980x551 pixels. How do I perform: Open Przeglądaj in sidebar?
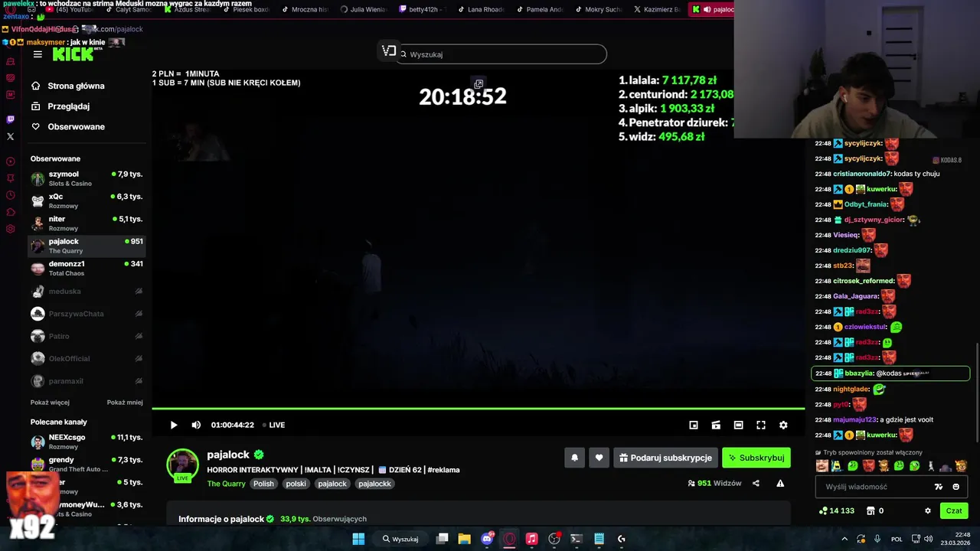click(x=60, y=106)
